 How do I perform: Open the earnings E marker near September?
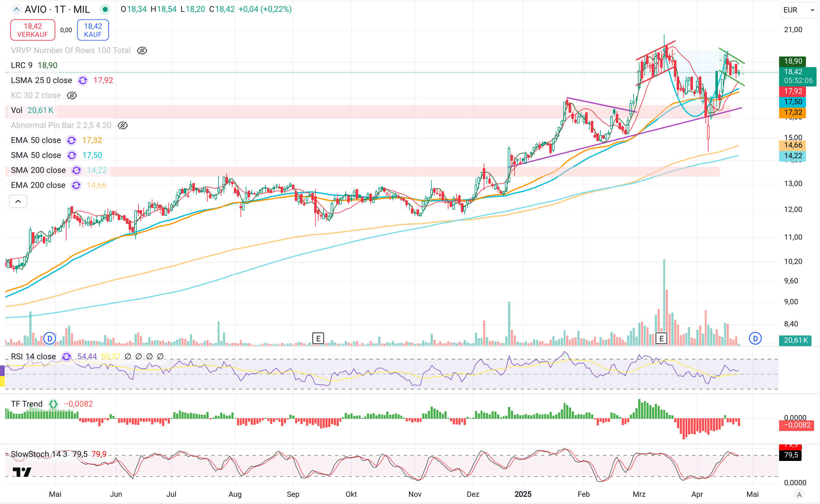click(318, 339)
